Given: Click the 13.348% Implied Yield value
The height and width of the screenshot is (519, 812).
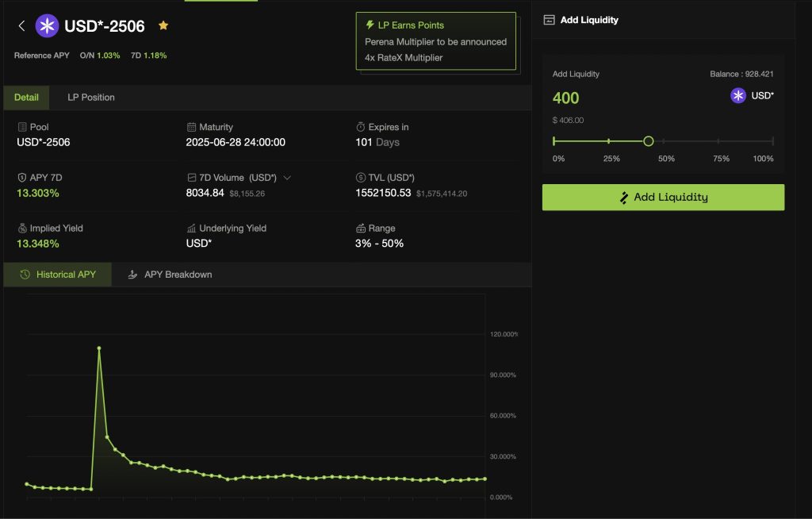Looking at the screenshot, I should pos(38,244).
